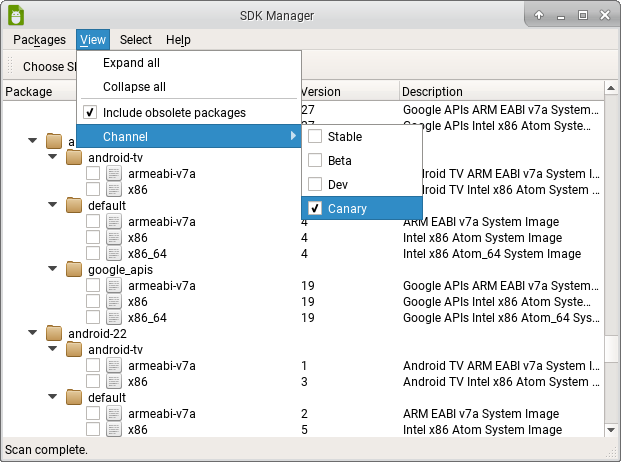The image size is (621, 462).
Task: Check the x86 version 4 package checkbox
Action: 93,238
